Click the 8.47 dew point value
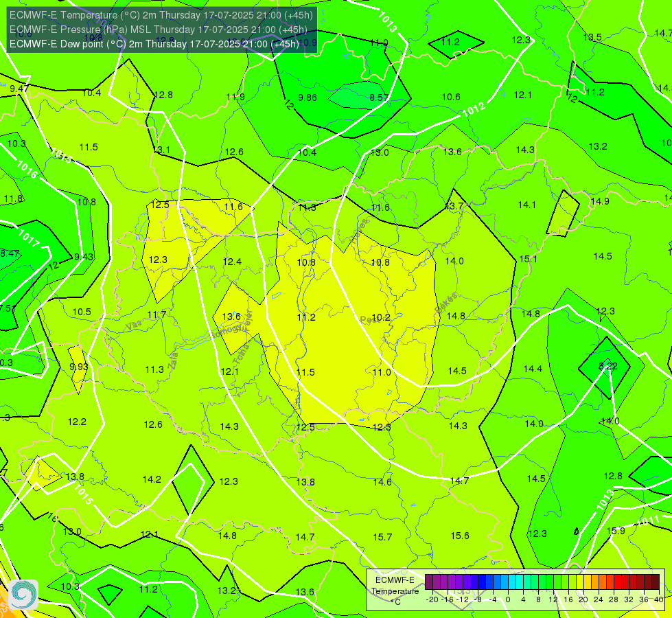672x618 pixels. [x=10, y=253]
